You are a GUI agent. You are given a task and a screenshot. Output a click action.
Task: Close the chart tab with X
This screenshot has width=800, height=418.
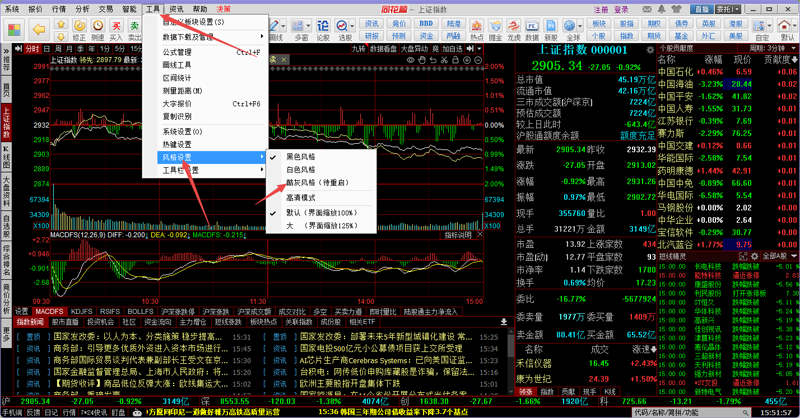click(x=284, y=60)
